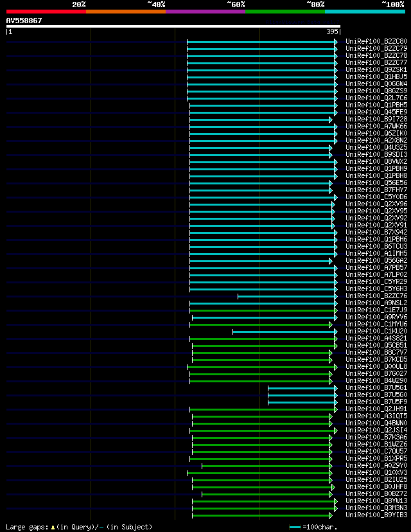Viewport: 411px width, 532px height.
Task: Click the cyan ~100% identity legend bar
Action: point(365,12)
